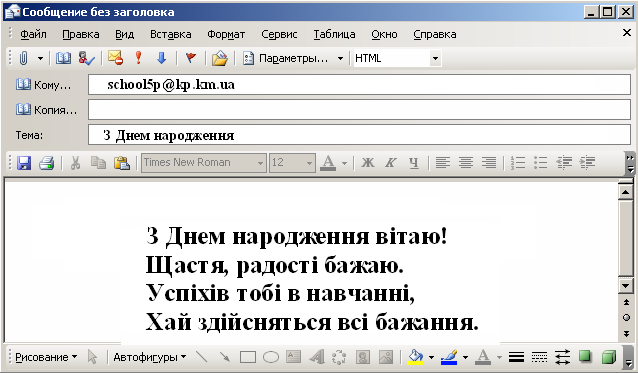Insert WordArt object
This screenshot has height=373, width=638.
pos(316,357)
